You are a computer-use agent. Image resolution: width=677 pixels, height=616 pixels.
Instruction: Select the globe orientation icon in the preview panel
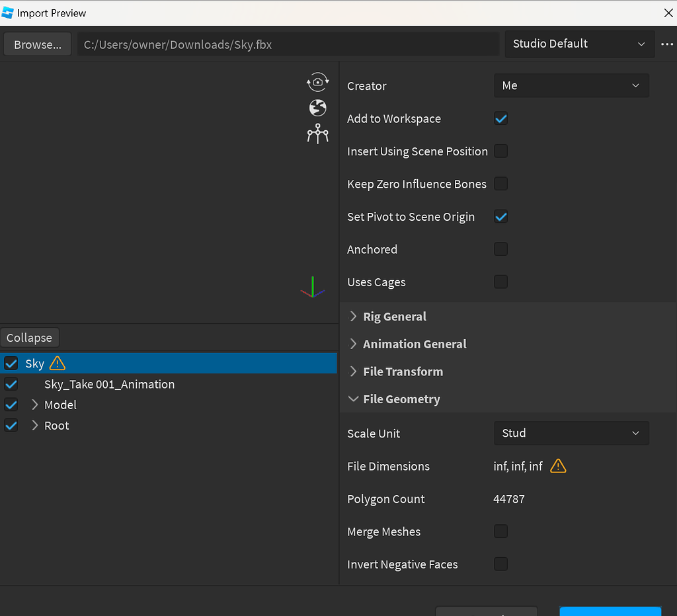pos(317,107)
